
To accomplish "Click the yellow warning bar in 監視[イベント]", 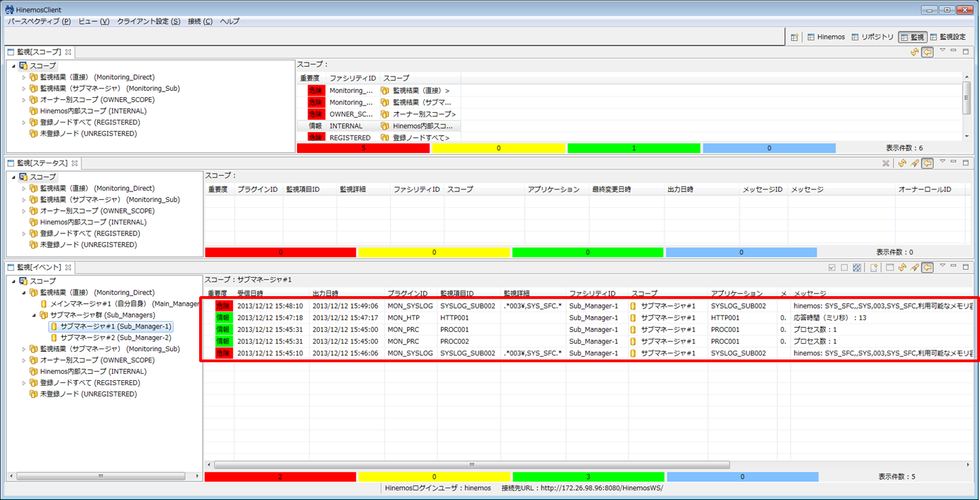I will pyautogui.click(x=434, y=477).
